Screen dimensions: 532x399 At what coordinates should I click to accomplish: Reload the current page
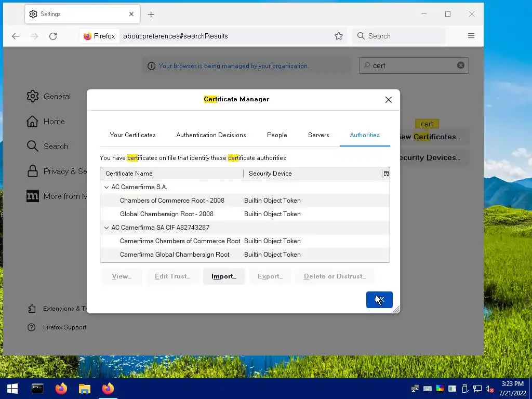click(x=53, y=36)
